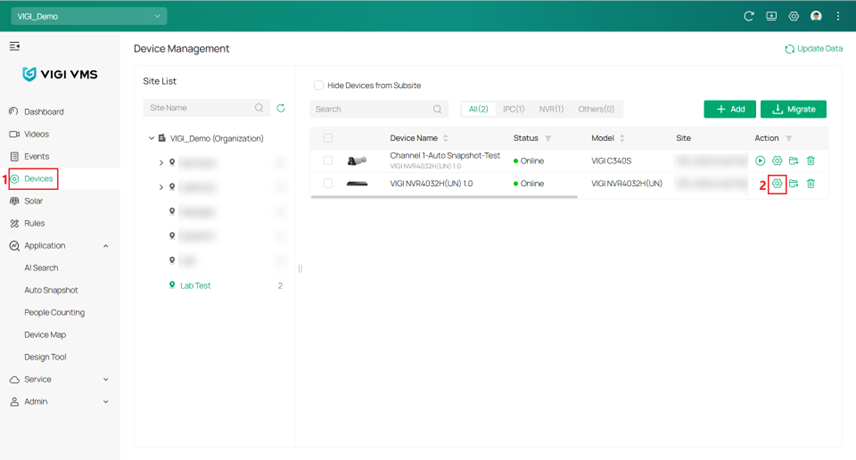856x460 pixels.
Task: Collapse the sidebar using the menu icon
Action: 15,46
